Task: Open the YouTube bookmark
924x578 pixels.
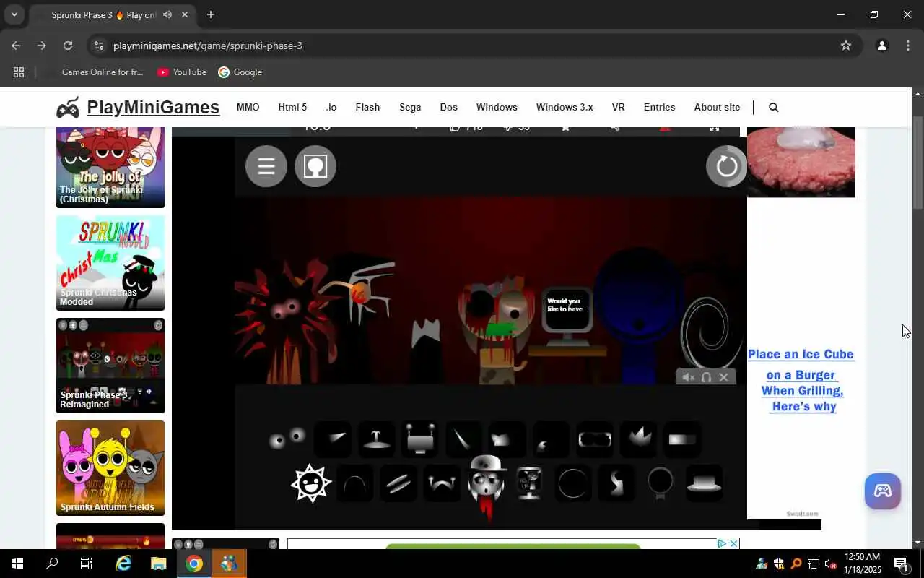Action: [x=182, y=72]
